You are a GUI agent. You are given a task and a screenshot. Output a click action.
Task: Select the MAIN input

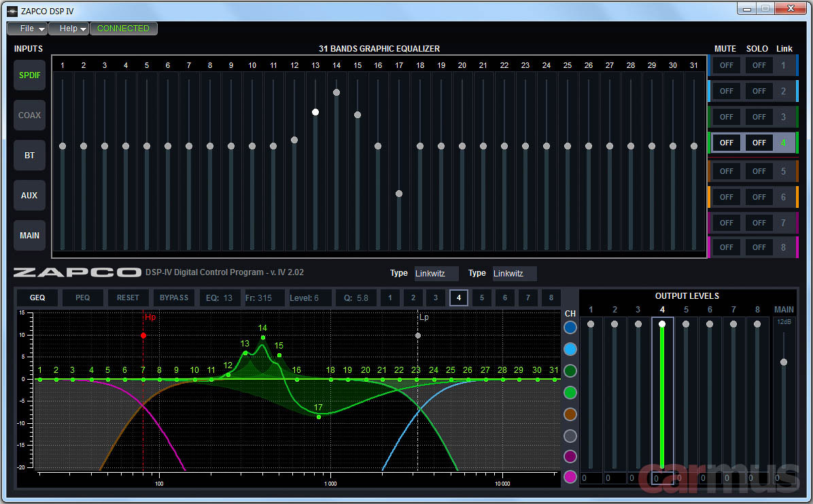29,236
